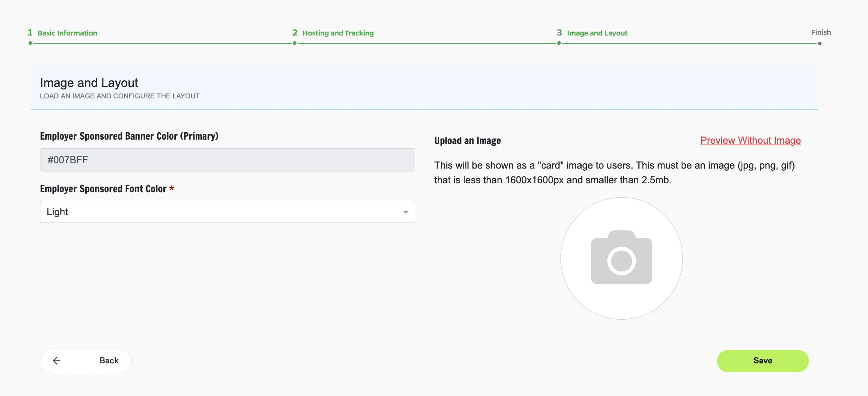
Task: Switch to the Basic Information step
Action: [x=66, y=33]
